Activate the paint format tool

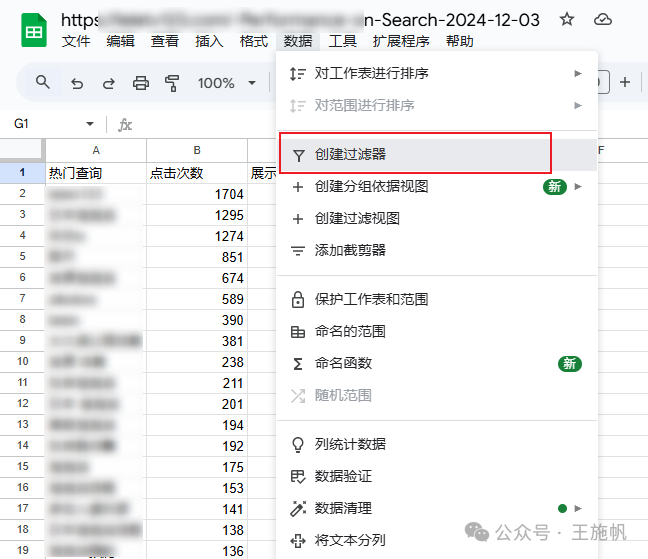[172, 83]
